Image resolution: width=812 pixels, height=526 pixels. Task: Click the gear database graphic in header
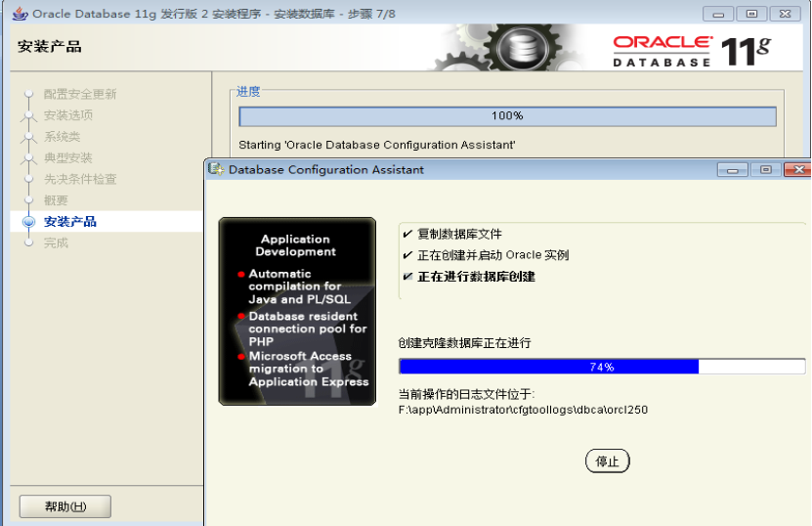coord(523,49)
